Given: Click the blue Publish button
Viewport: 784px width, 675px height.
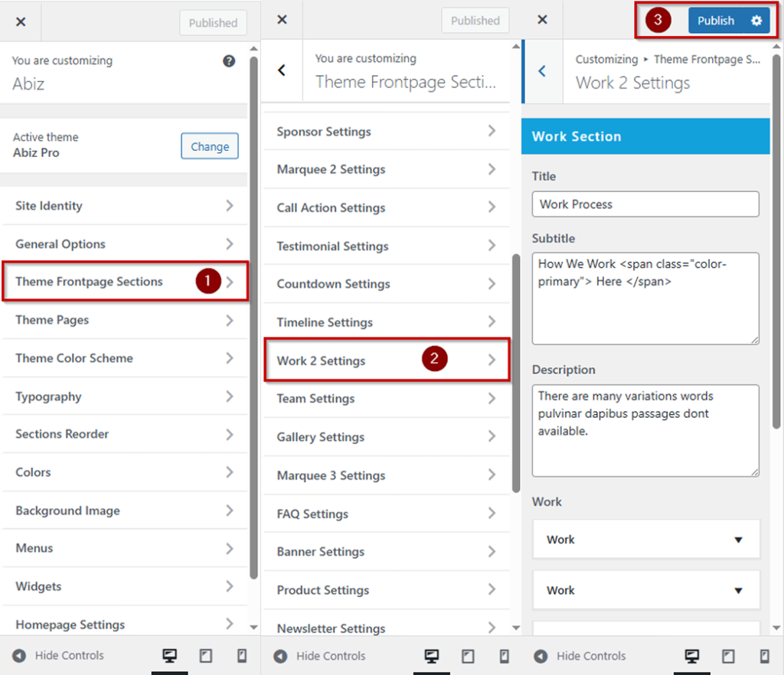Looking at the screenshot, I should pyautogui.click(x=715, y=21).
